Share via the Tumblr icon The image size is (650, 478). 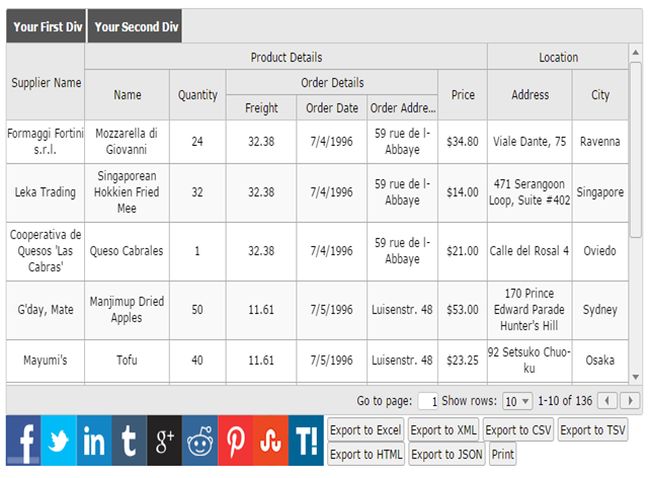click(x=129, y=440)
